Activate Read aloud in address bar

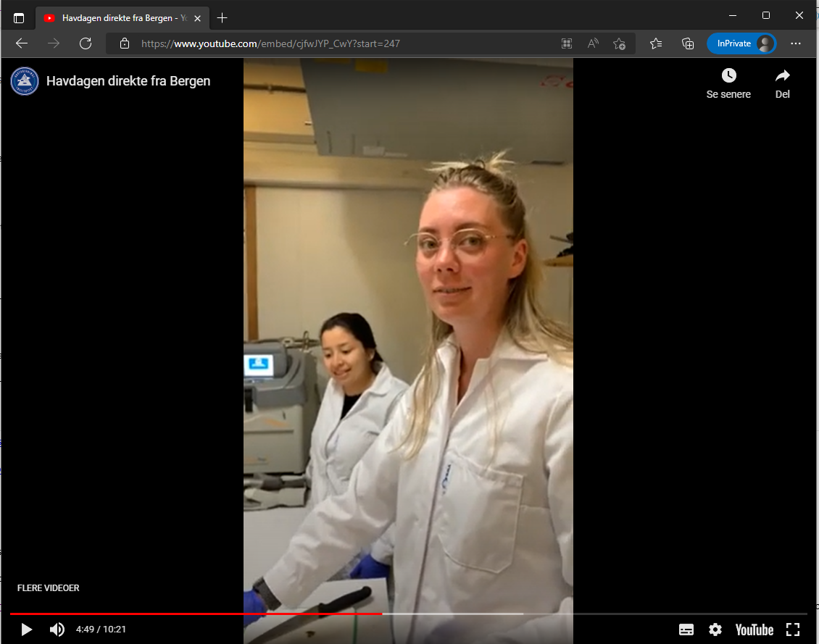(593, 43)
